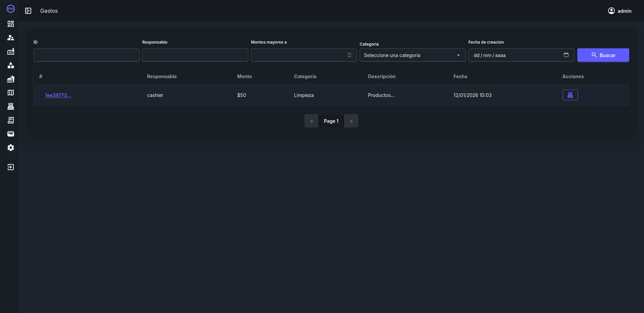Click the factory icon in sidebar
Screen dimensions: 644x313
(x=11, y=51)
